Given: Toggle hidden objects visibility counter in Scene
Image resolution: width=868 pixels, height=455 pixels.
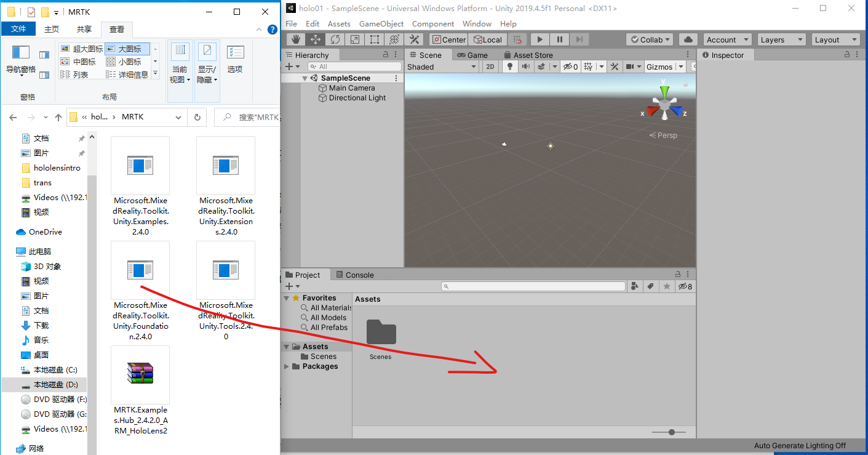Looking at the screenshot, I should [570, 66].
